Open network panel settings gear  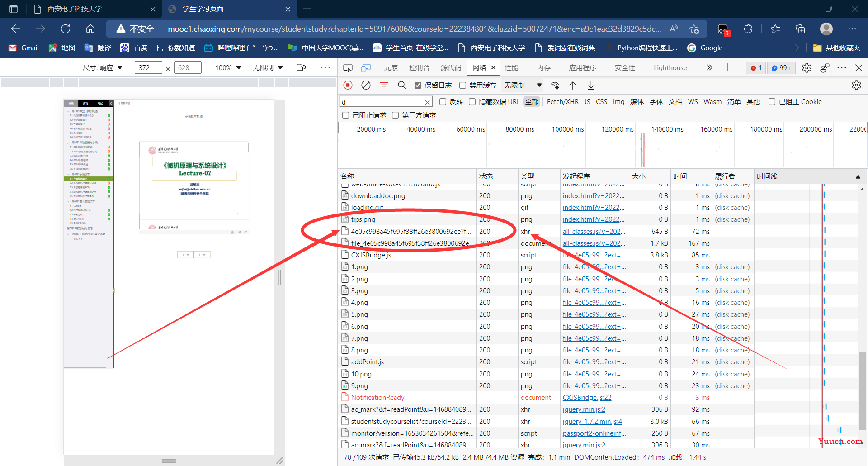[x=856, y=85]
